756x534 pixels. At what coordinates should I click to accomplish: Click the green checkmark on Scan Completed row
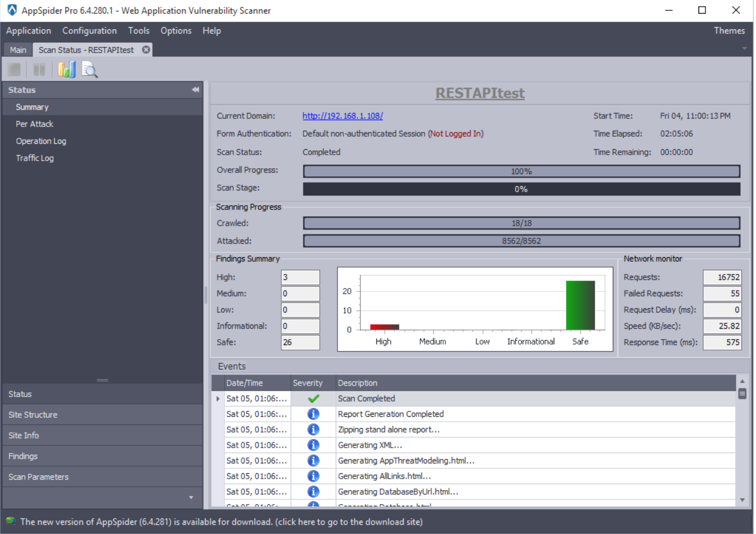click(x=313, y=398)
